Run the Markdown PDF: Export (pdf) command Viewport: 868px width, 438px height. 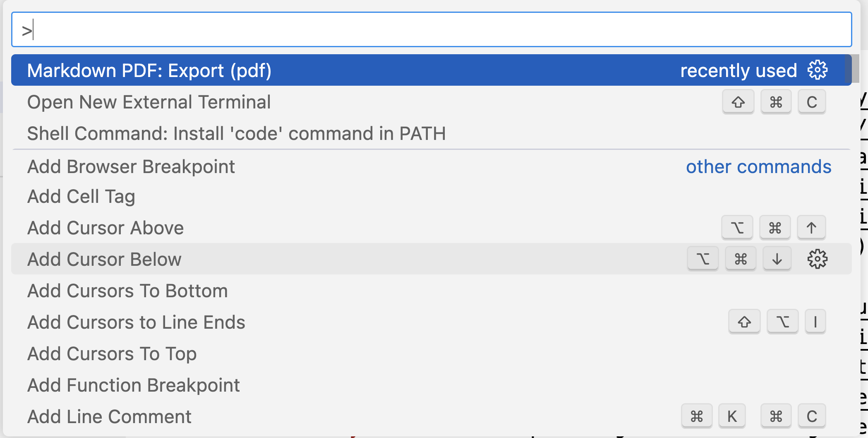pyautogui.click(x=150, y=70)
